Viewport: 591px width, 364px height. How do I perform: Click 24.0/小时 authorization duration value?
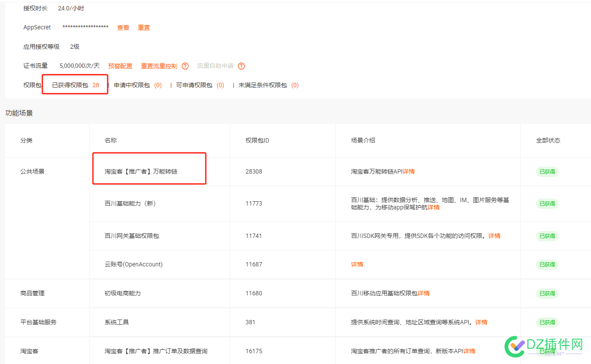pyautogui.click(x=71, y=8)
